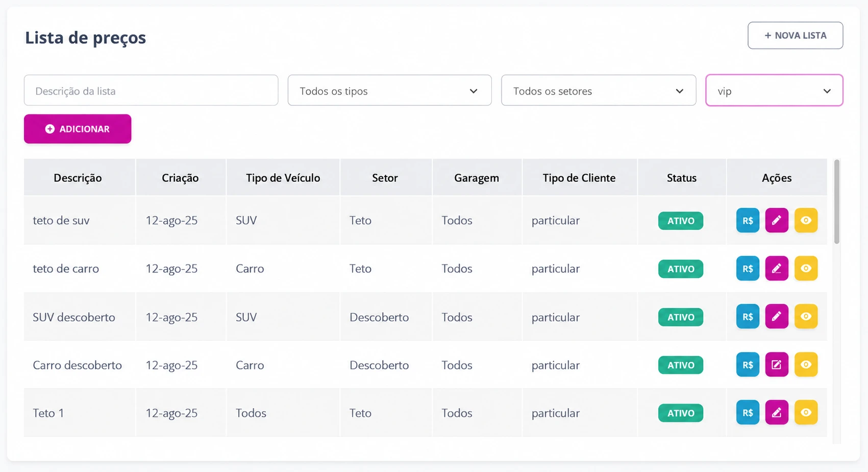Screen dimensions: 868x472
Task: Open prices (R$) for SUV descoberto
Action: click(748, 317)
